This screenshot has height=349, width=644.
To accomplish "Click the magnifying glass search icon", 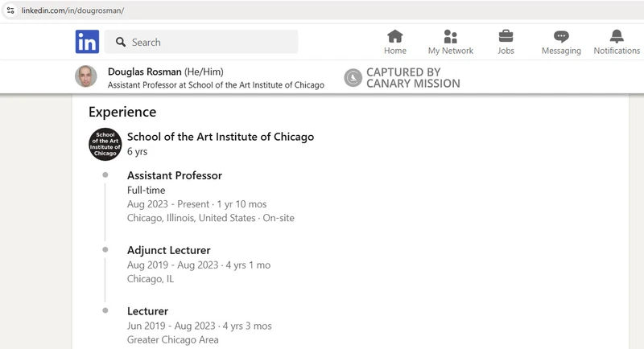I will coord(120,42).
